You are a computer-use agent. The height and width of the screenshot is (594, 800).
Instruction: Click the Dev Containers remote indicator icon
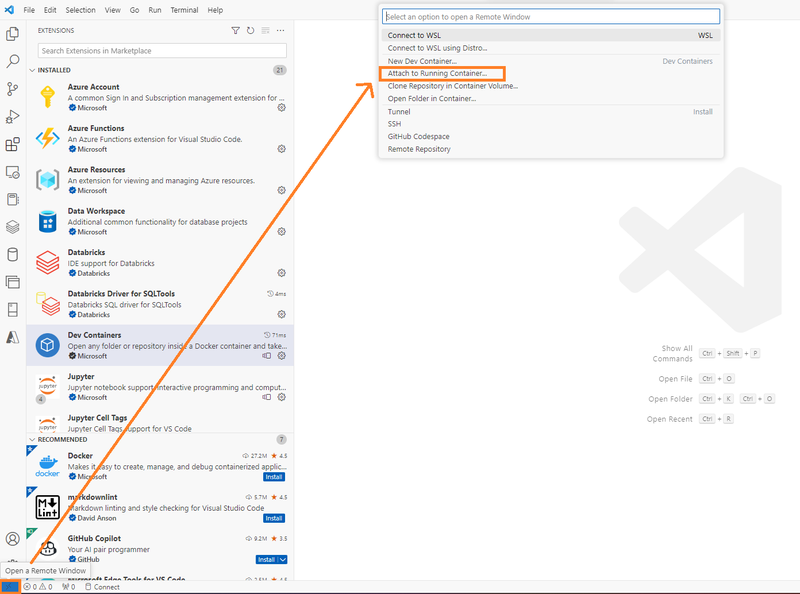266,356
